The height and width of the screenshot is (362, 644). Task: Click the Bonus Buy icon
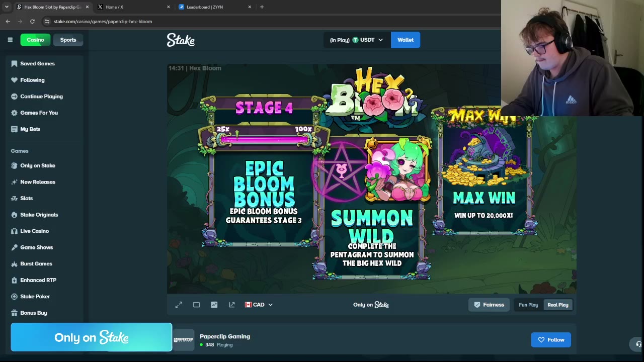click(x=14, y=313)
